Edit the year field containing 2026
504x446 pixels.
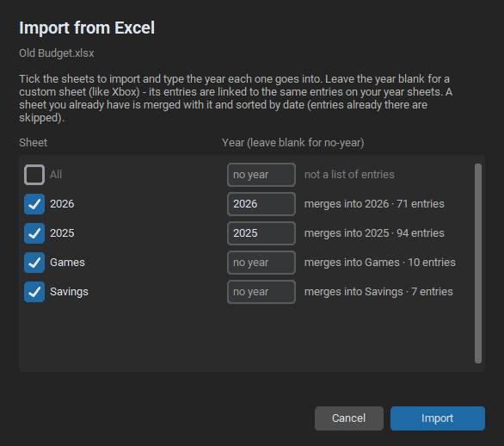click(261, 204)
